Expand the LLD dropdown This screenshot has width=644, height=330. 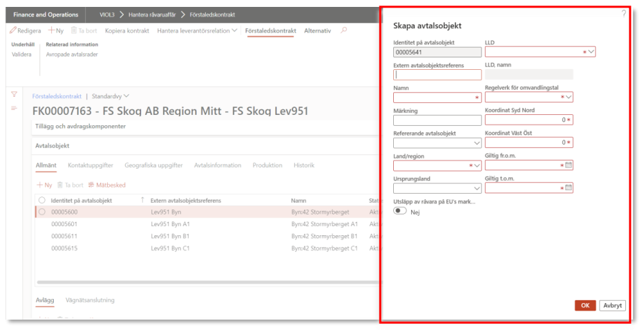(591, 52)
